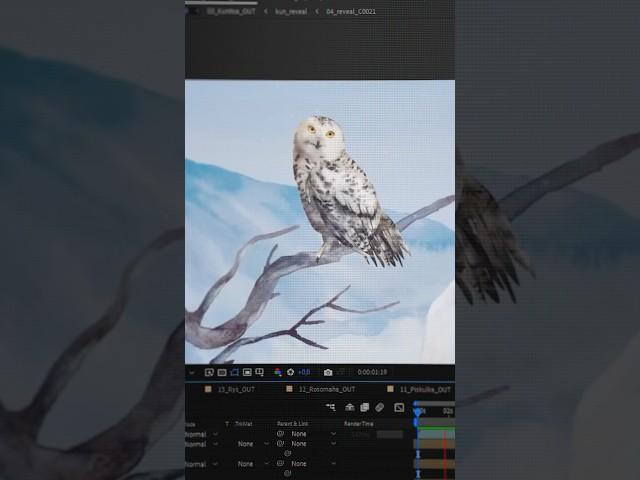This screenshot has width=640, height=480.
Task: Take a snapshot with the camera icon
Action: [x=328, y=372]
